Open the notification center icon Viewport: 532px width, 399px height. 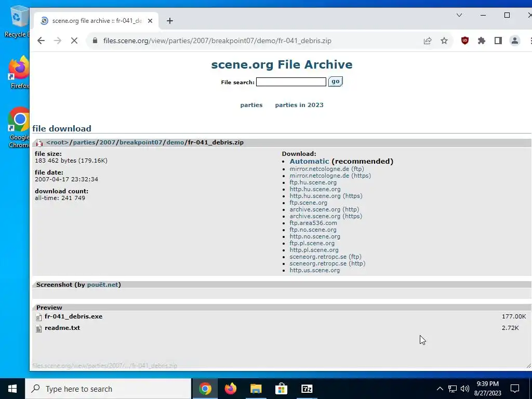(515, 389)
